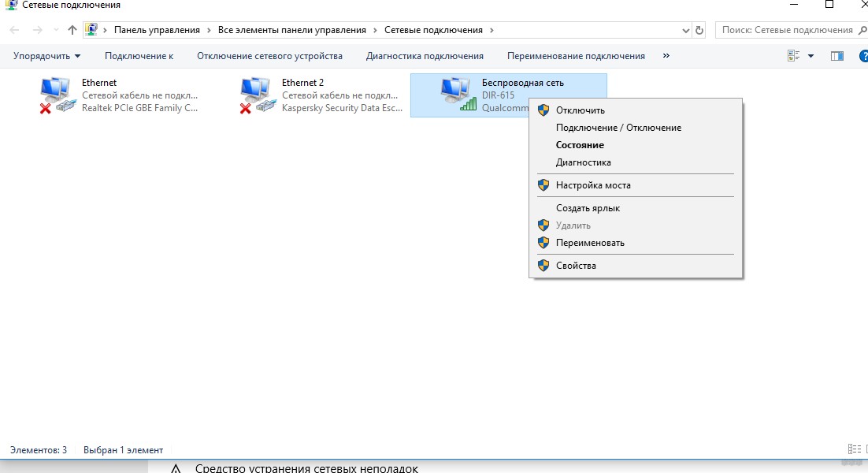Expand the address bar history dropdown

[686, 31]
